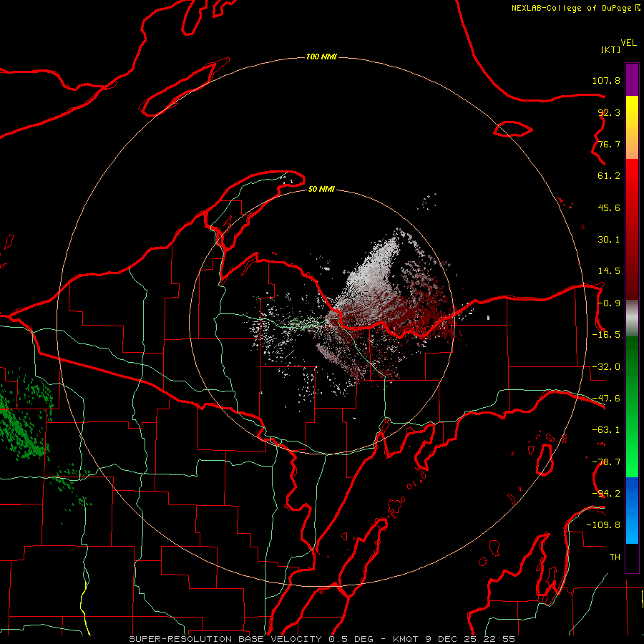Click the 107.8 velocity scale value
Image resolution: width=644 pixels, height=644 pixels.
pyautogui.click(x=606, y=80)
